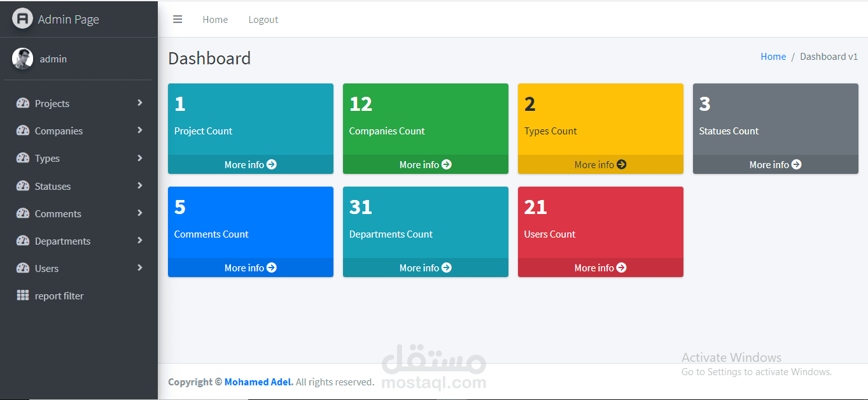Expand the Statuses menu chevron
Screen dimensions: 868x400
pyautogui.click(x=140, y=185)
